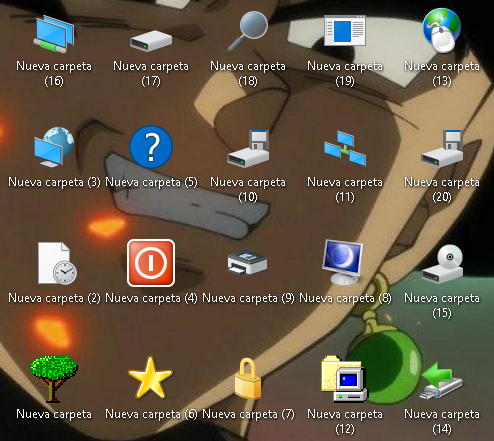Select the blue question mark Nueva carpeta (5)
This screenshot has height=441, width=494.
pyautogui.click(x=151, y=147)
